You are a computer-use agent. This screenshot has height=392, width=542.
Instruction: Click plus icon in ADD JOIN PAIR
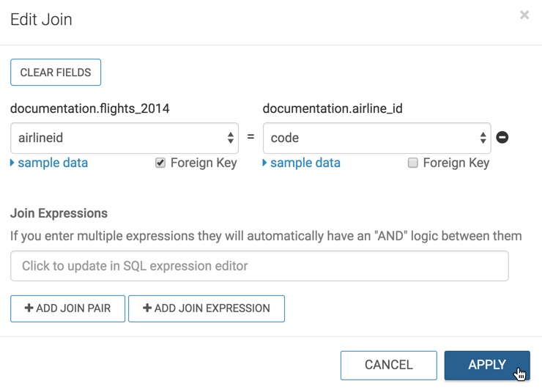29,308
